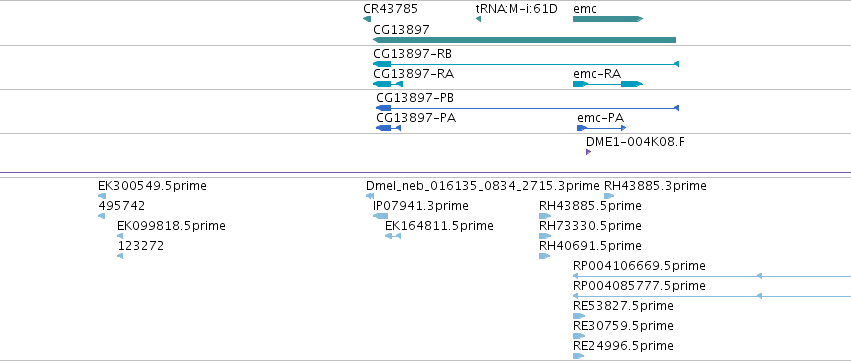Click the RP004106669.5prime alignment line
The image size is (851, 361).
click(x=712, y=276)
